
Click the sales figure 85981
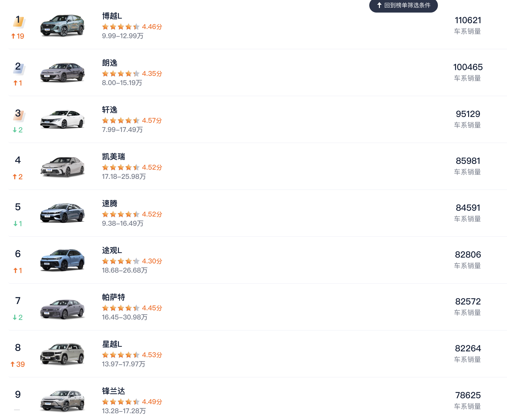(468, 161)
